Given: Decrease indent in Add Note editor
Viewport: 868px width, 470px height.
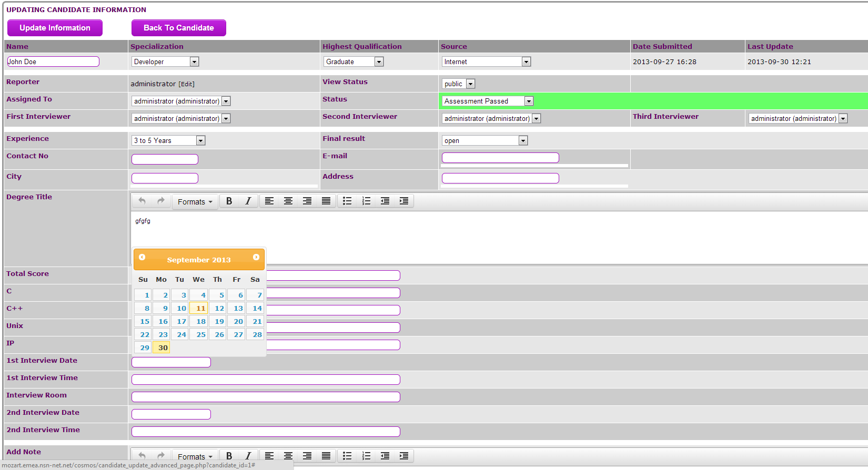Looking at the screenshot, I should (385, 456).
